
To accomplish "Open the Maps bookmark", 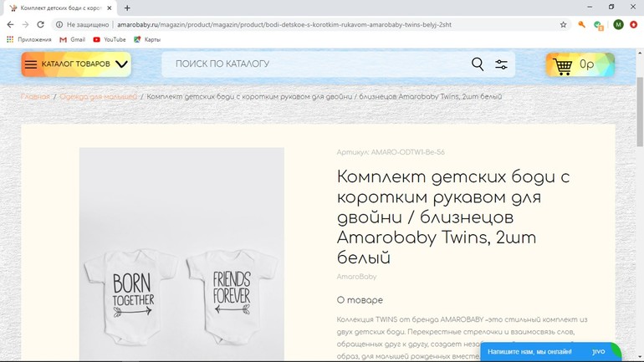I will tap(147, 39).
